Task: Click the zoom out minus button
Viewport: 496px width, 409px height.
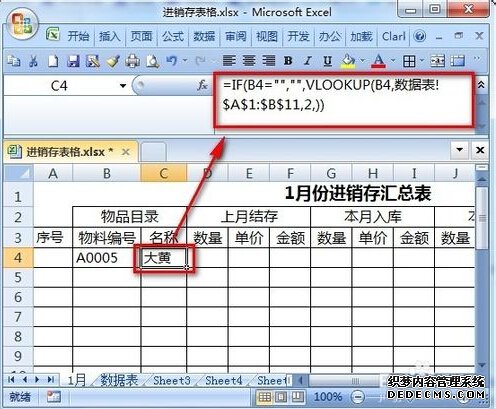Action: tap(357, 397)
